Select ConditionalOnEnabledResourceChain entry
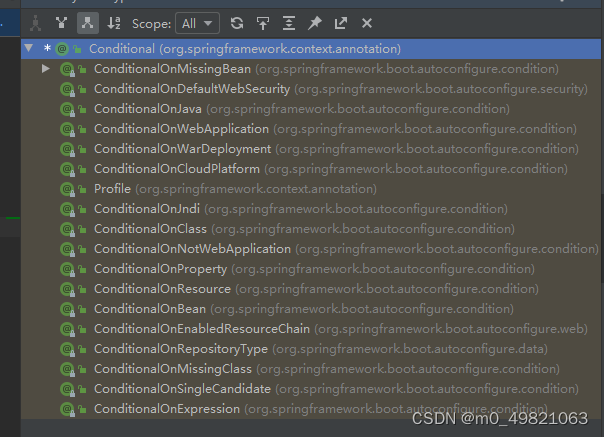The image size is (604, 437). pos(311,329)
